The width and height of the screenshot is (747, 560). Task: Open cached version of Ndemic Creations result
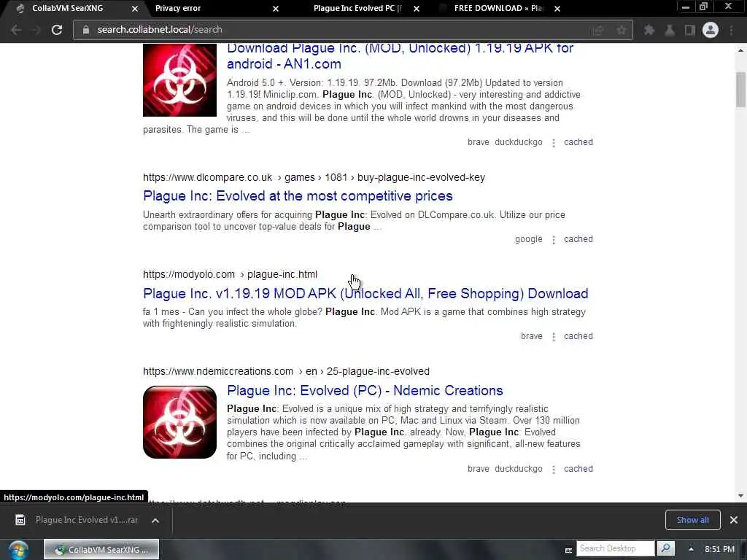tap(578, 469)
